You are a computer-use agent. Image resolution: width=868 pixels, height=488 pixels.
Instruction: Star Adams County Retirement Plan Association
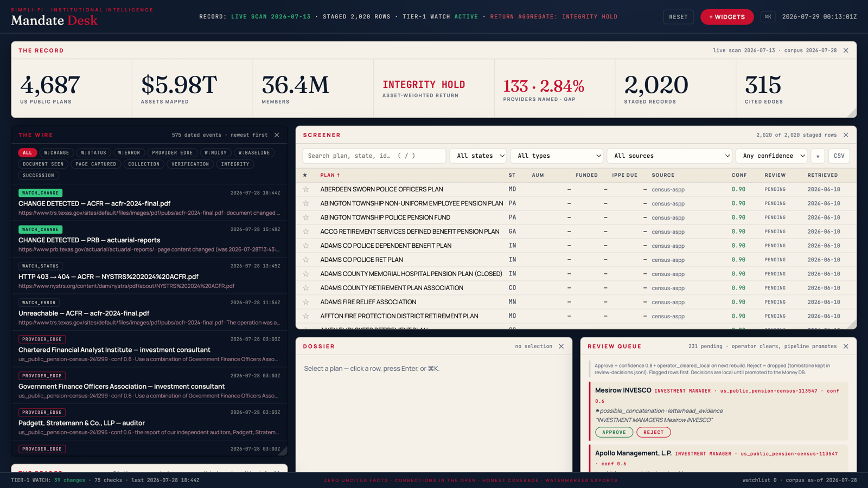[306, 288]
